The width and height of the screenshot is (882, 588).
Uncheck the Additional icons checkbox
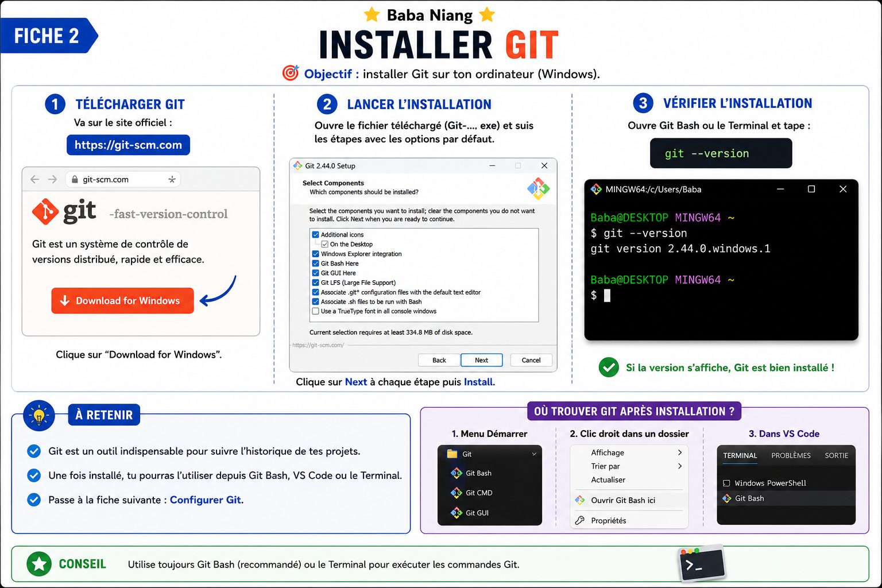pos(315,235)
